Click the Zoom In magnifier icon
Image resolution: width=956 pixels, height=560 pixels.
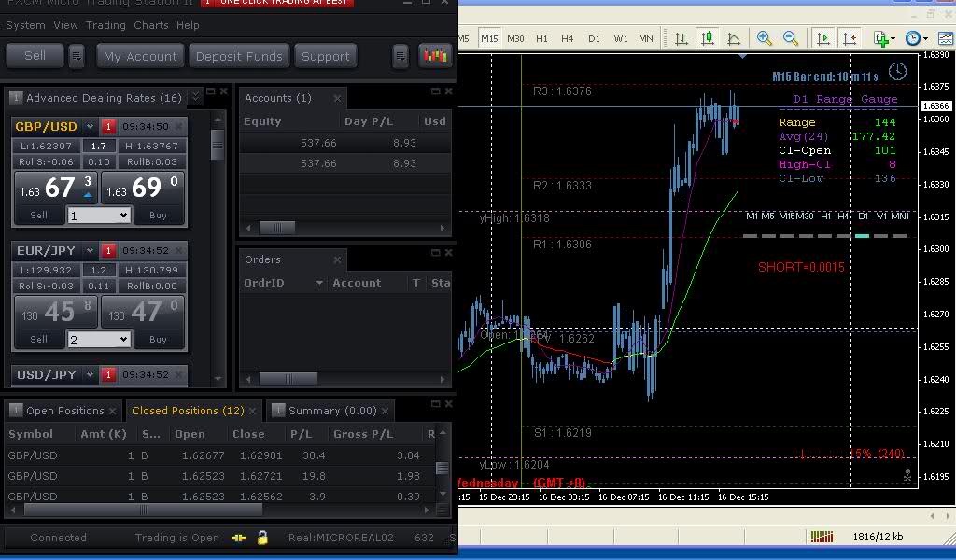(765, 38)
